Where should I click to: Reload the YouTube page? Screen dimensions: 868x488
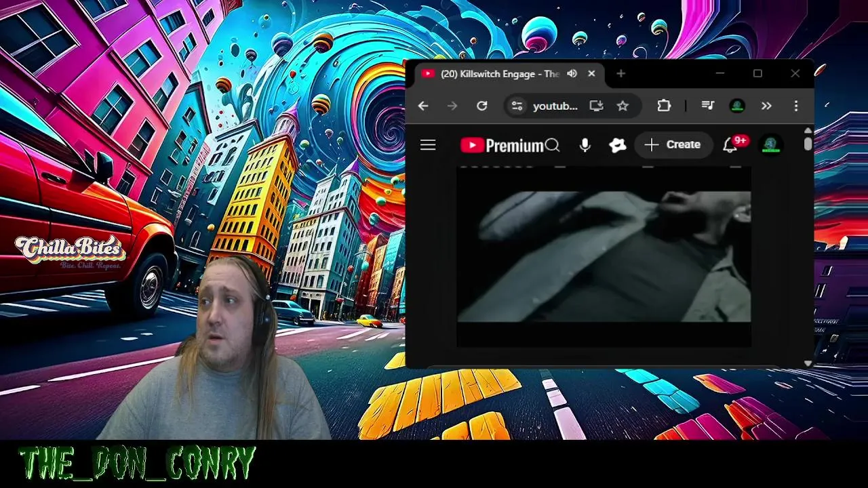point(482,106)
